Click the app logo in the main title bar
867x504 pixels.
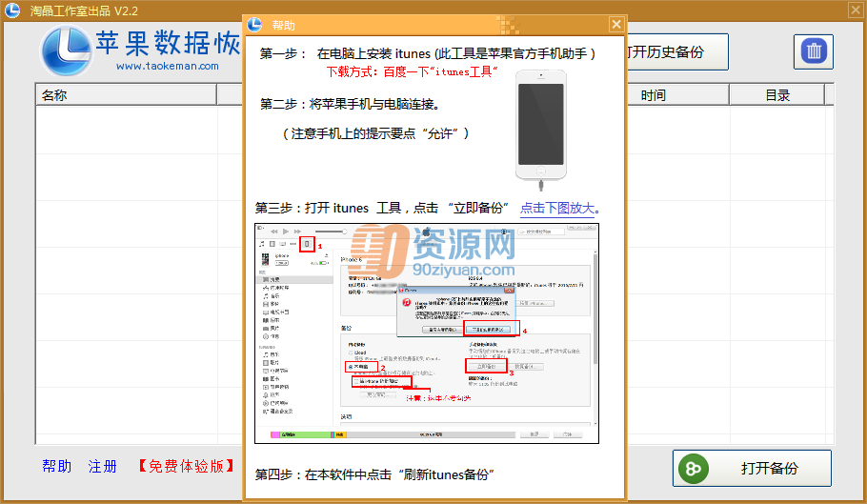point(12,10)
